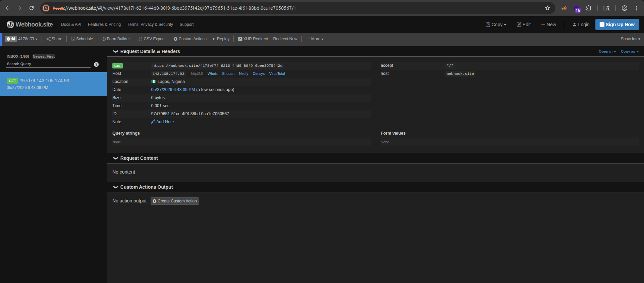Click CSV Export

click(152, 39)
